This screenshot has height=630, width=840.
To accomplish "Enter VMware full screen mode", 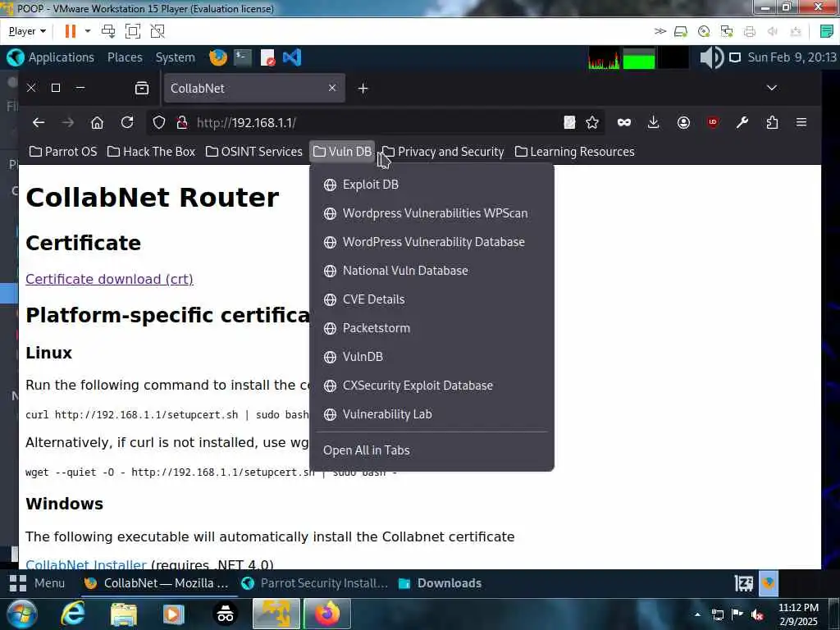I will pos(132,31).
